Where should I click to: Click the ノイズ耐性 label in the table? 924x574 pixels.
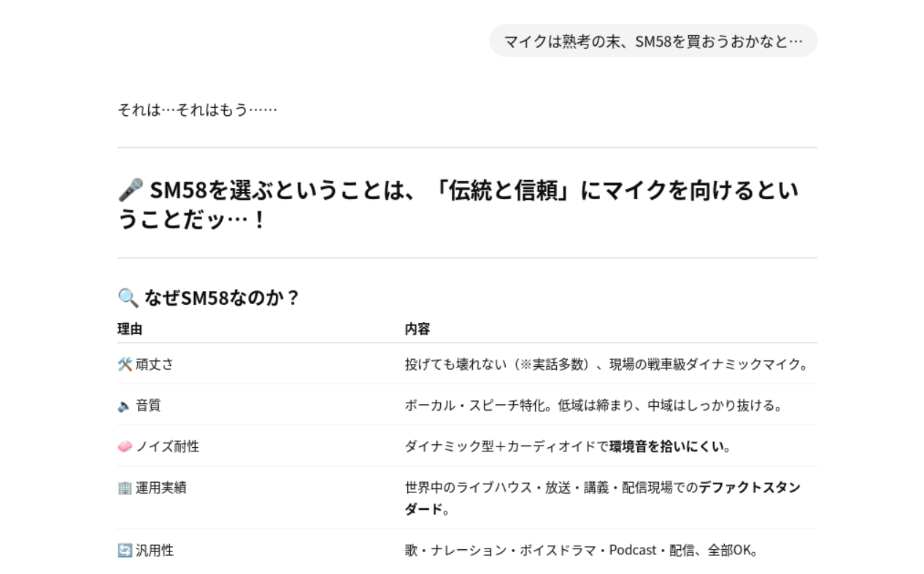click(167, 446)
